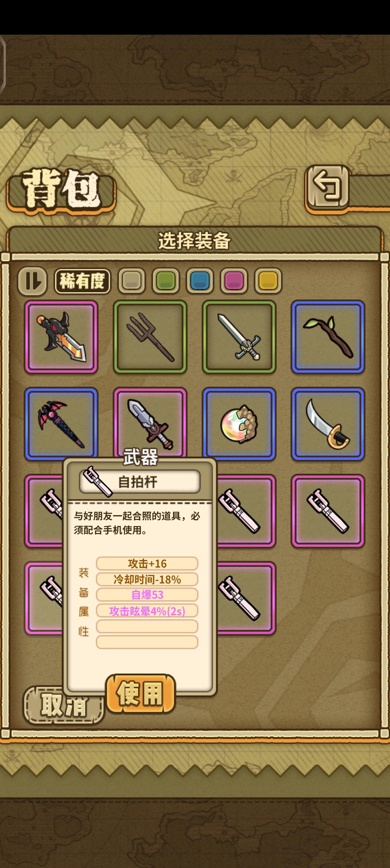Viewport: 390px width, 868px height.
Task: Select the steel longsword item
Action: click(239, 337)
